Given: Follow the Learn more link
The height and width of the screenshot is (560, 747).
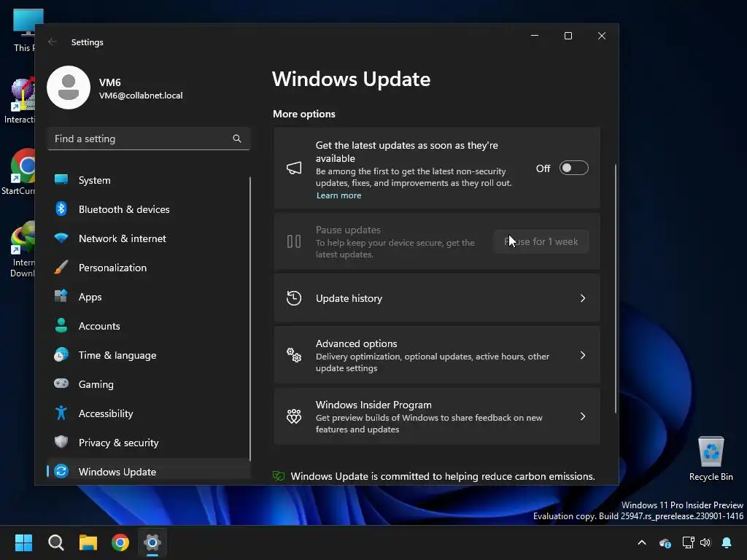Looking at the screenshot, I should click(338, 195).
